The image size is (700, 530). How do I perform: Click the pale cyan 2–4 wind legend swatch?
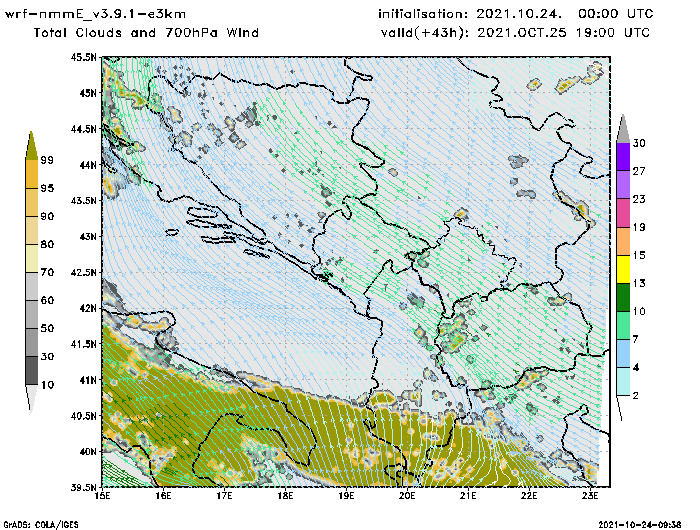[x=623, y=381]
